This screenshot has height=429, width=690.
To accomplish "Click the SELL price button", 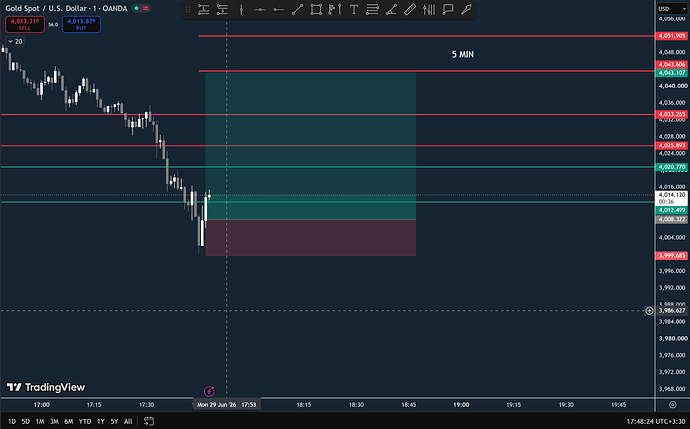I will 25,24.
